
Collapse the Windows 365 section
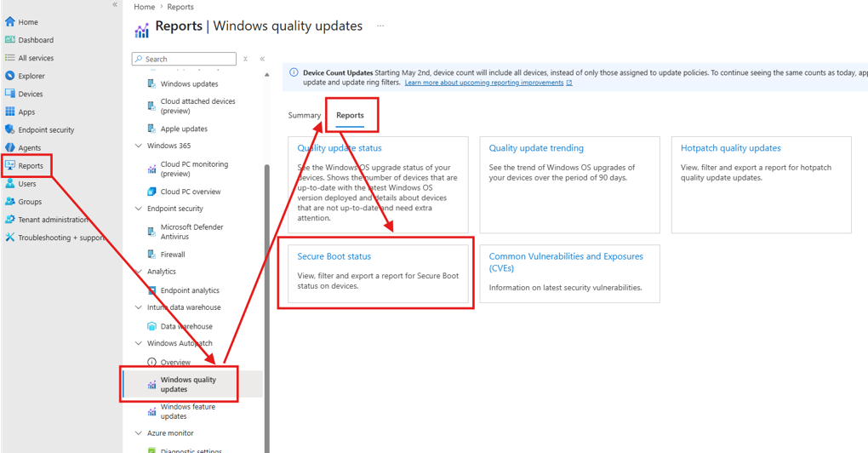(x=139, y=146)
